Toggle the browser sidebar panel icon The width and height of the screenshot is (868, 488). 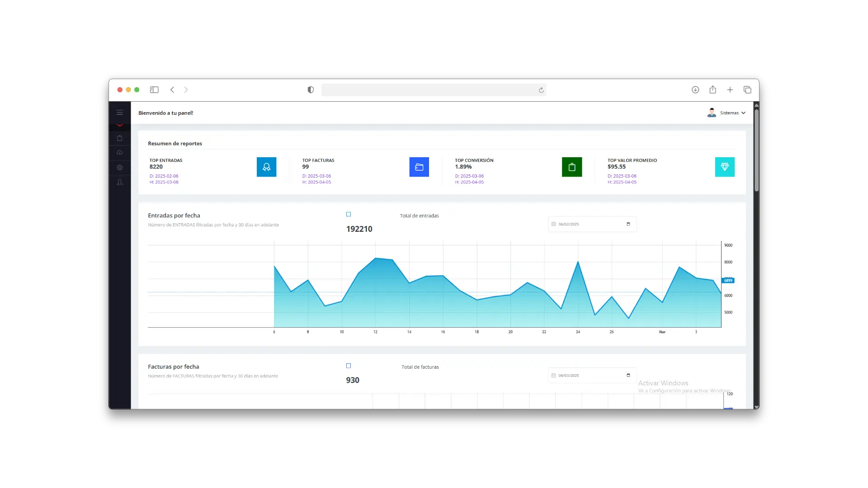click(x=154, y=90)
